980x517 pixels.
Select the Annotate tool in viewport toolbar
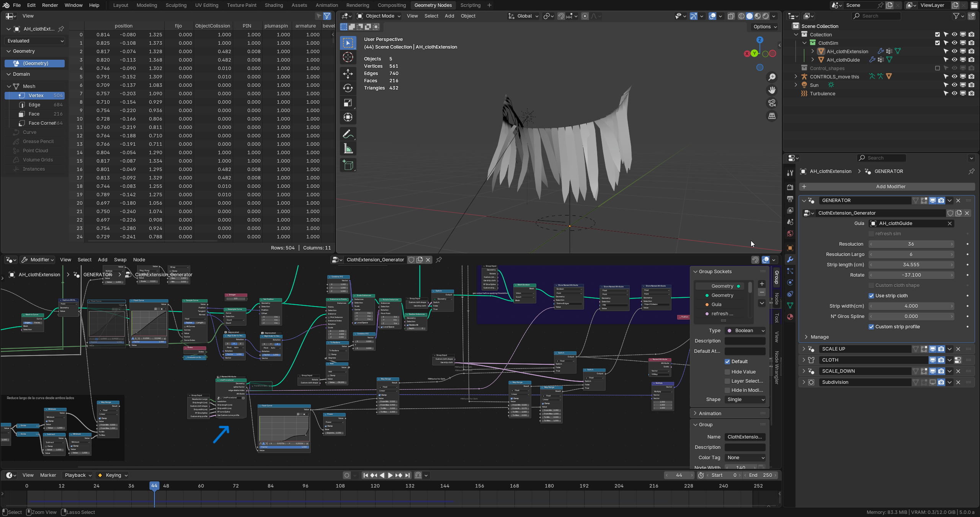tap(348, 134)
